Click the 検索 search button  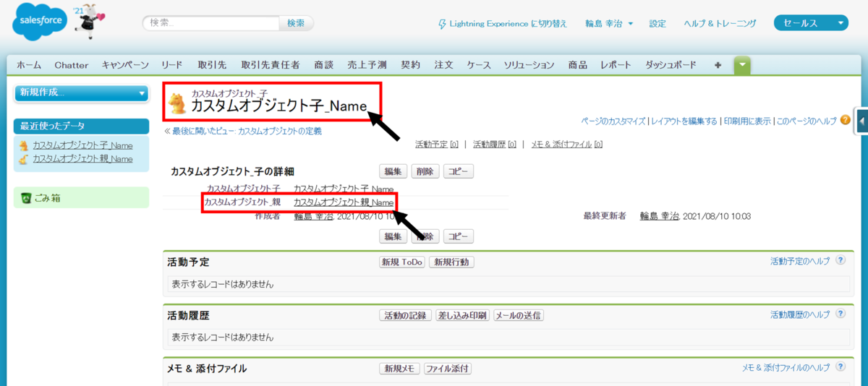click(x=297, y=23)
